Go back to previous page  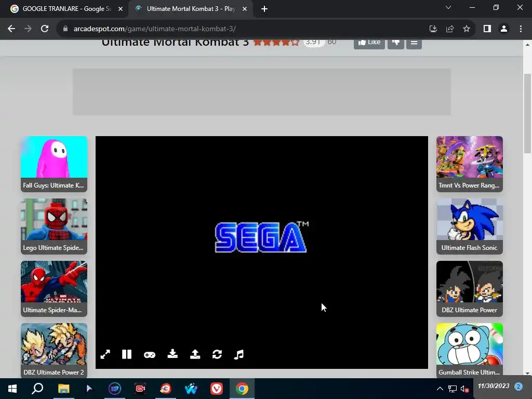click(x=11, y=29)
